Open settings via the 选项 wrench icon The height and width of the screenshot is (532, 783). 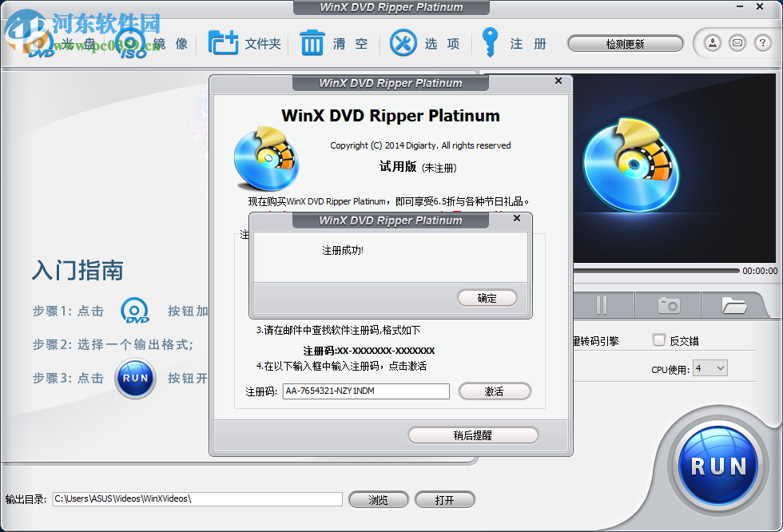tap(403, 42)
